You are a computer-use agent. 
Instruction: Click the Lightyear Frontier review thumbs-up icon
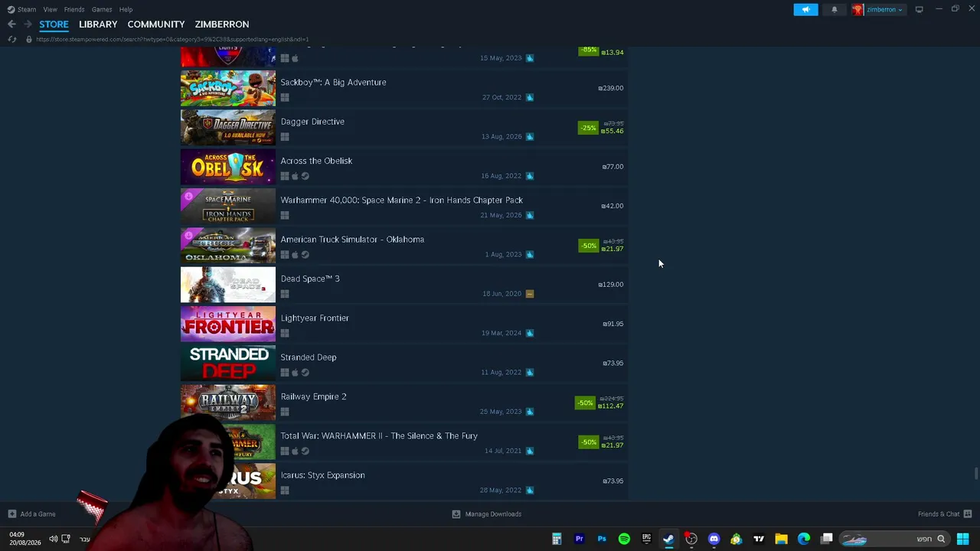tap(530, 333)
